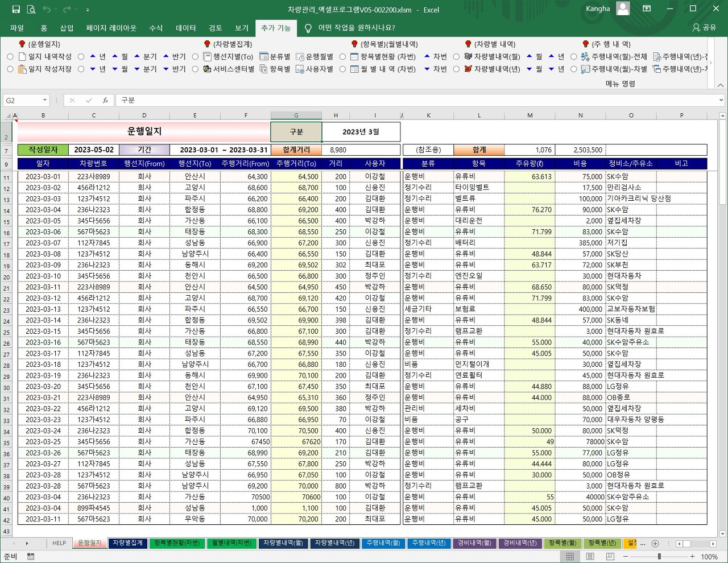
Task: Undo the last action
Action: [x=47, y=9]
